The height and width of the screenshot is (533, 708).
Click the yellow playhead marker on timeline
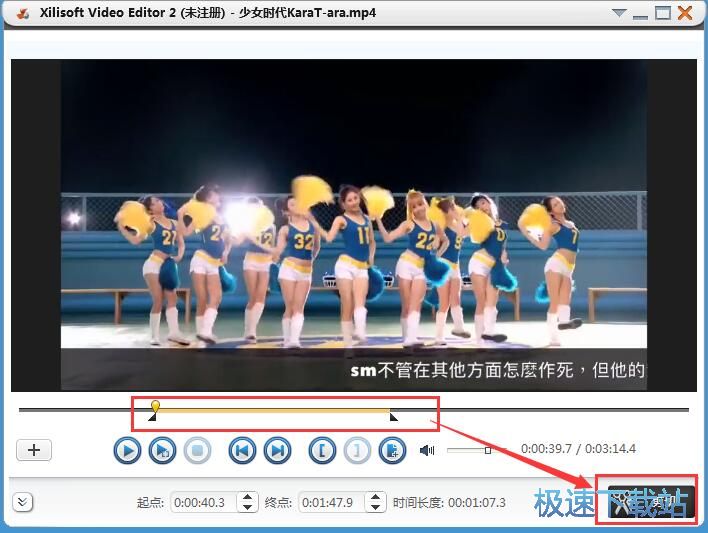point(155,406)
